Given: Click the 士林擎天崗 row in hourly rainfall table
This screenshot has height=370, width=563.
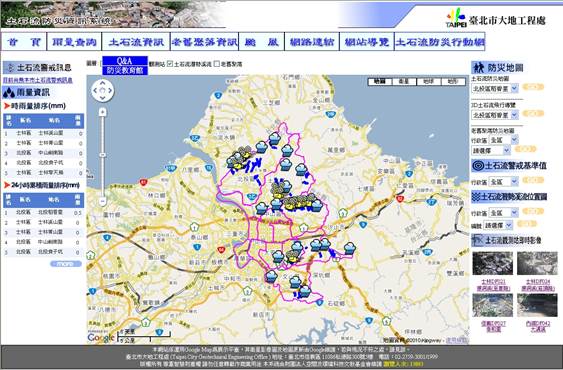Looking at the screenshot, I should [43, 173].
